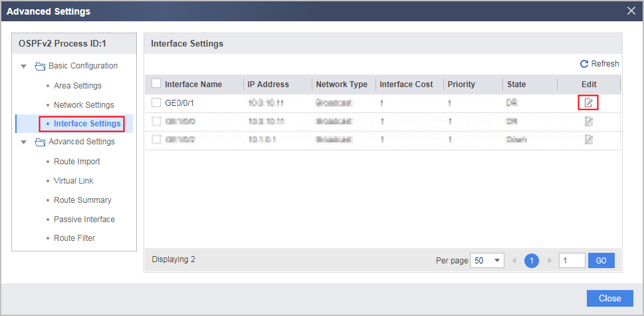Click the blue GO button
The image size is (644, 316).
601,261
